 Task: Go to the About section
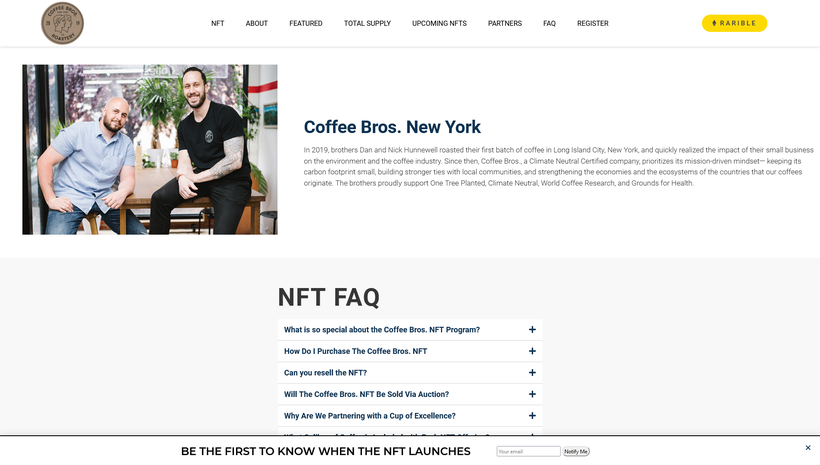257,23
